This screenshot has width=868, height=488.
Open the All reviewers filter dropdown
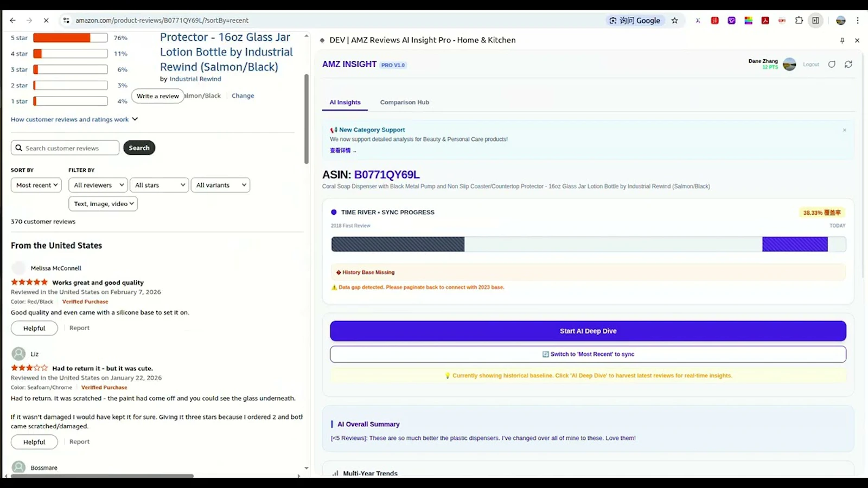click(x=98, y=185)
